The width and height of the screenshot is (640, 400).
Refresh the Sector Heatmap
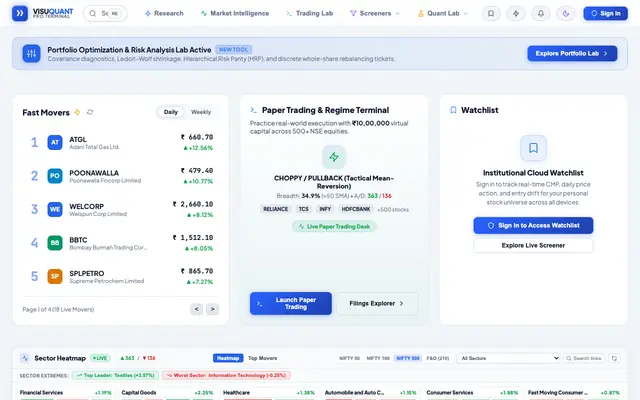pyautogui.click(x=614, y=358)
